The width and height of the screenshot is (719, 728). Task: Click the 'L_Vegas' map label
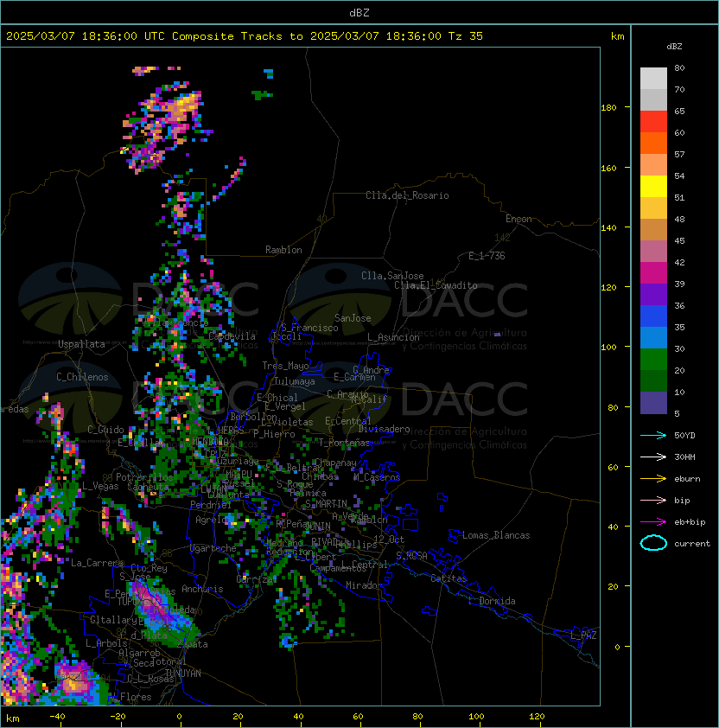tap(100, 486)
